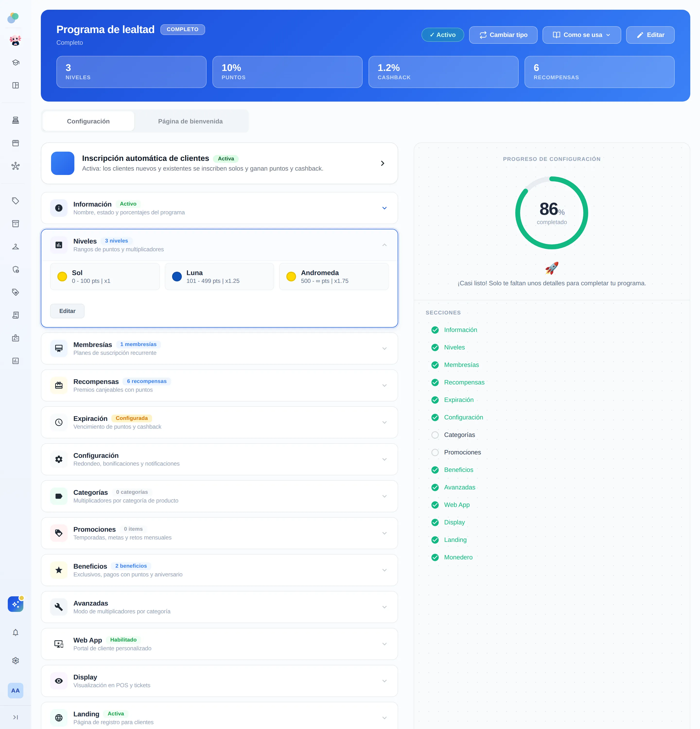Click the network nodes sidebar icon
Image resolution: width=700 pixels, height=729 pixels.
[x=15, y=166]
